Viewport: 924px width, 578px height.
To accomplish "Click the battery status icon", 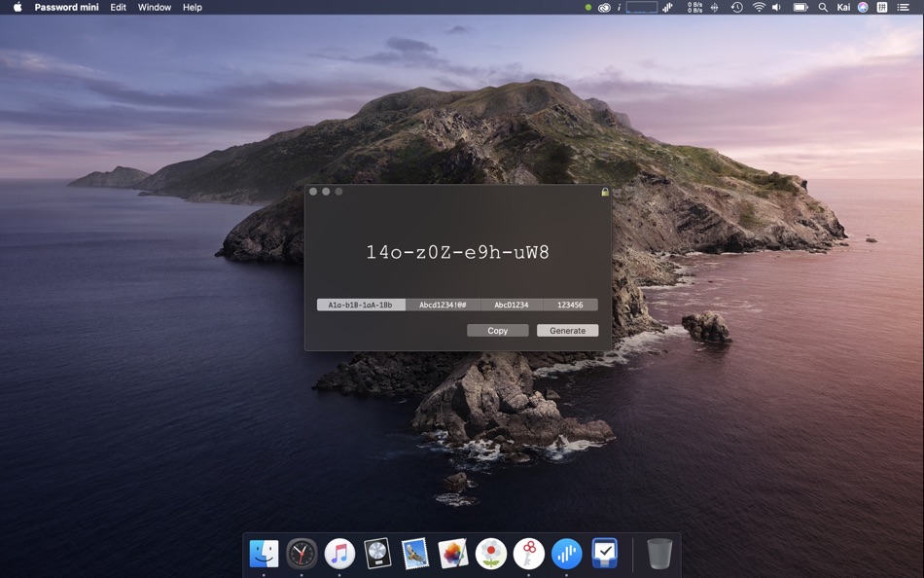I will pyautogui.click(x=800, y=8).
